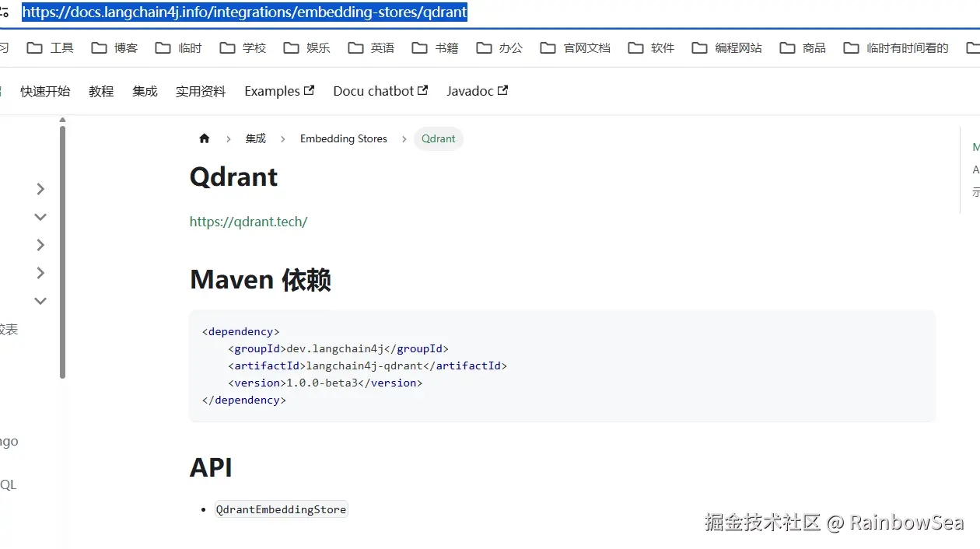The height and width of the screenshot is (549, 980).
Task: Go to 集成 in the breadcrumb
Action: [x=256, y=138]
